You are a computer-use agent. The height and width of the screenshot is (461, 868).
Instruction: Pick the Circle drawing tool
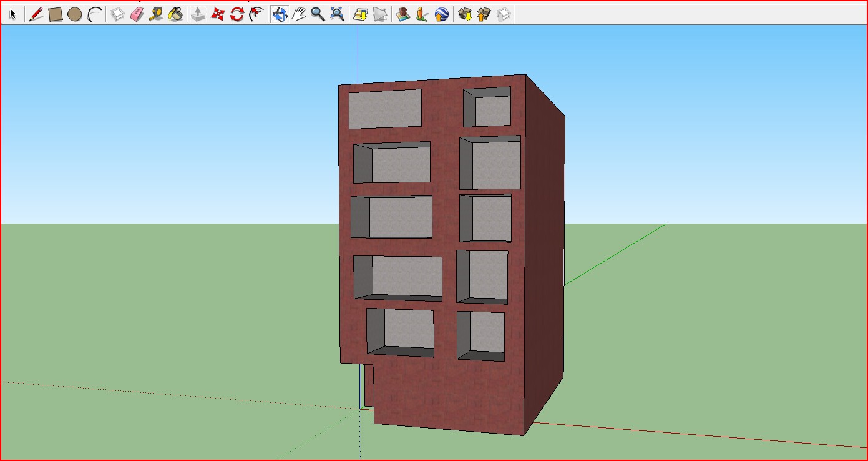[x=75, y=14]
